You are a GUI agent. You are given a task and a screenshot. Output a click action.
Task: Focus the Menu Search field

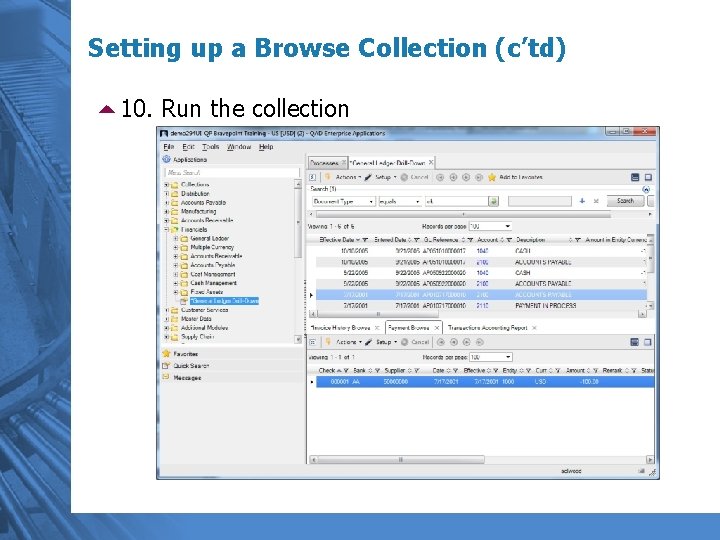[231, 173]
